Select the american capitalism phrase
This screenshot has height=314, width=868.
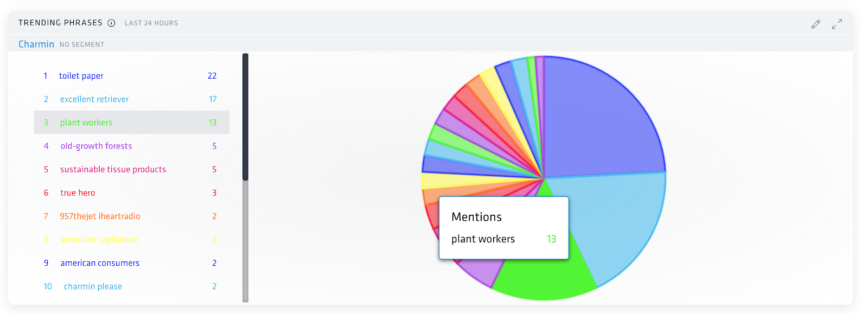[x=99, y=239]
